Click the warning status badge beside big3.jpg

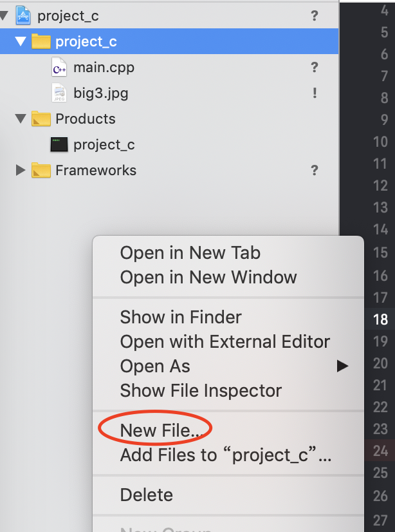(x=315, y=93)
